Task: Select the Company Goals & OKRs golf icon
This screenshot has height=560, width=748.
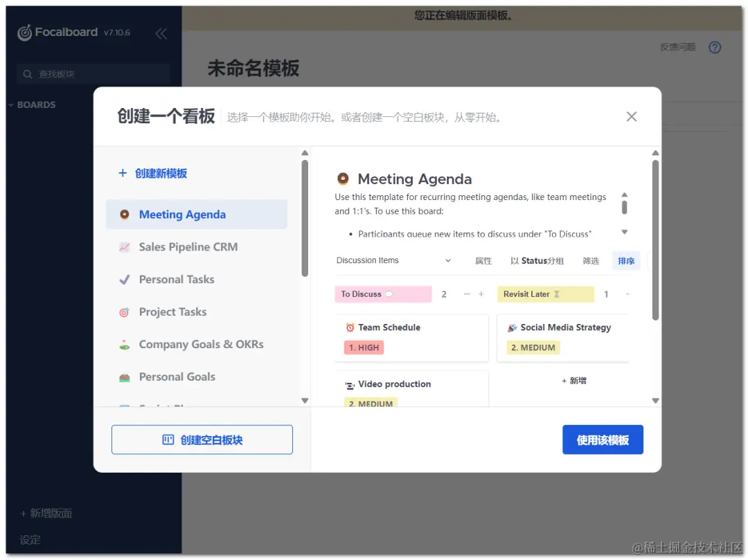Action: coord(125,345)
